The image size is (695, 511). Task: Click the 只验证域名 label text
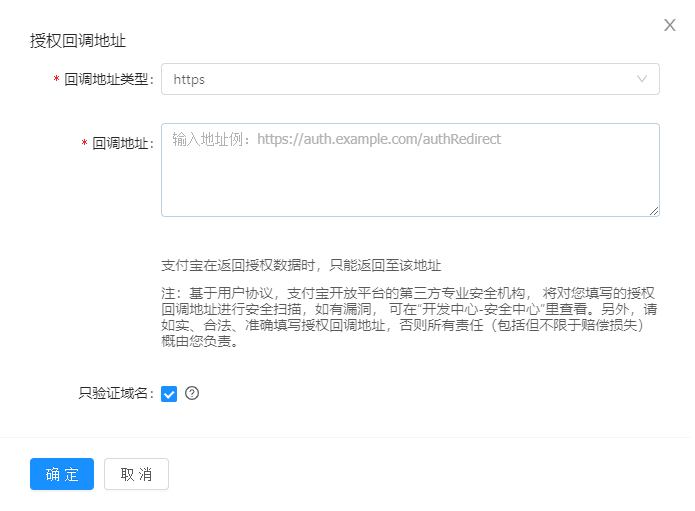tap(116, 393)
